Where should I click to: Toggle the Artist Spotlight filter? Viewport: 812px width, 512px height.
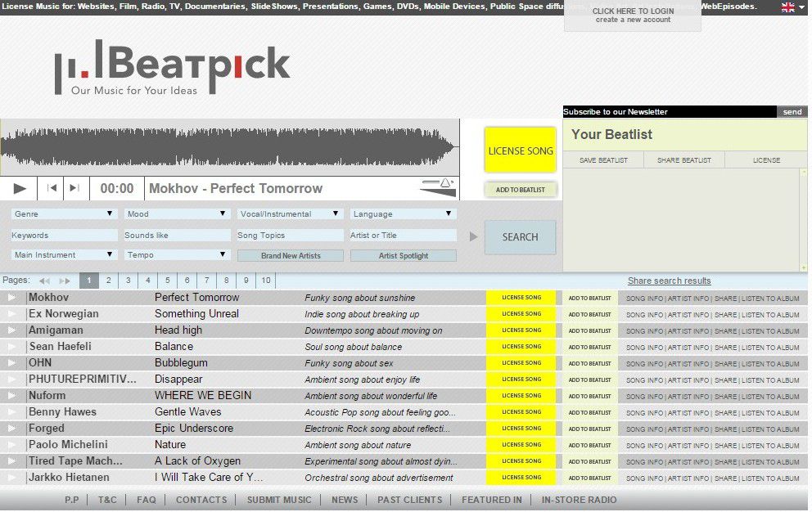[x=404, y=256]
